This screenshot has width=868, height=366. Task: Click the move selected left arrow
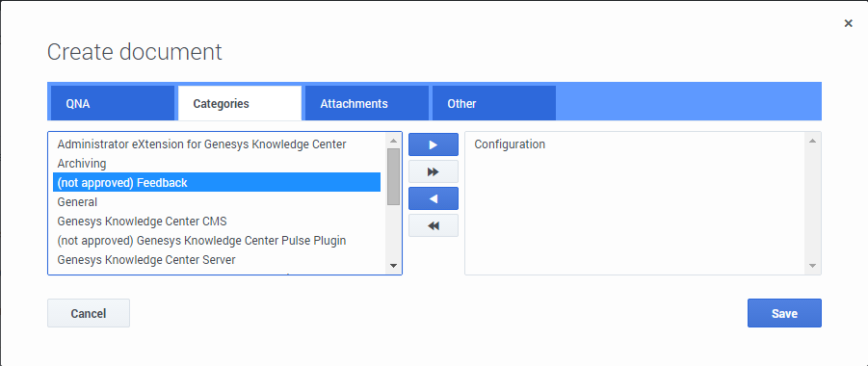point(434,198)
